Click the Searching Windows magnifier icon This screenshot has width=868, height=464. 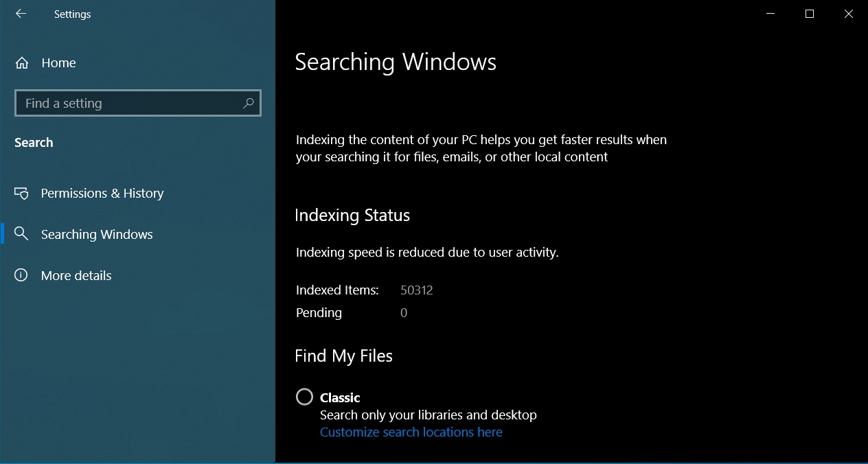(22, 234)
